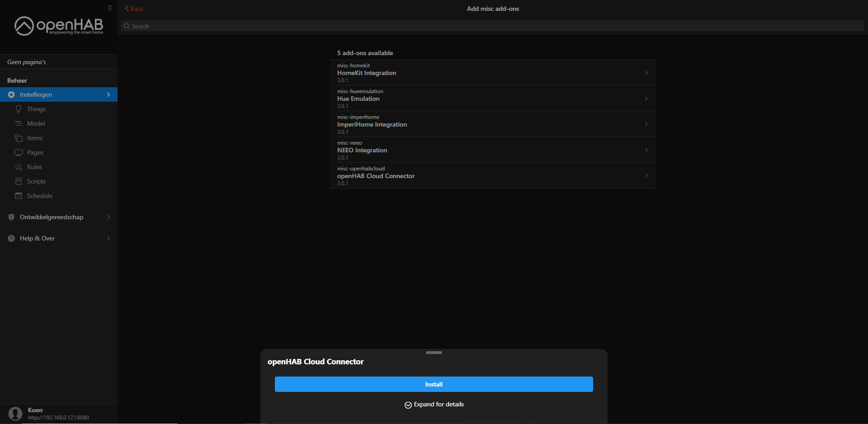868x424 pixels.
Task: Click the Items tag icon
Action: click(x=19, y=138)
